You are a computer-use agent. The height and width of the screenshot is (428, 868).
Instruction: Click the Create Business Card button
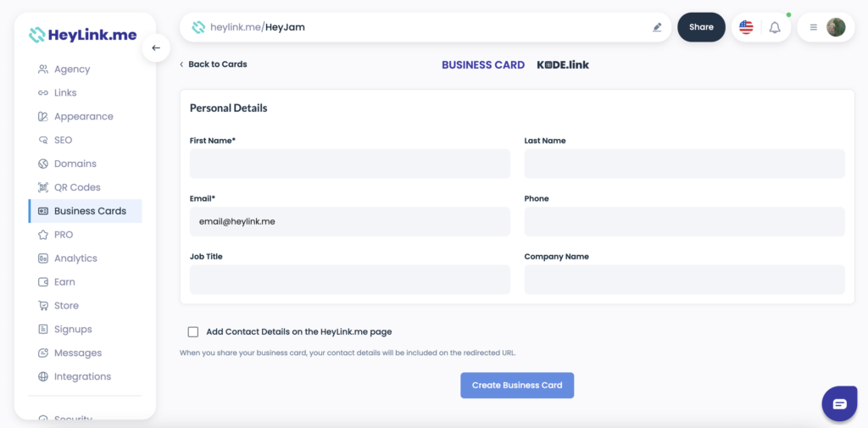coord(517,386)
